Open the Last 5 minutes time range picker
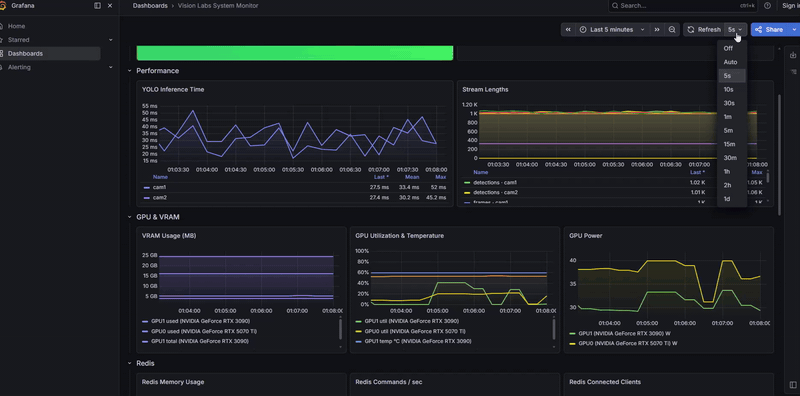 [612, 30]
